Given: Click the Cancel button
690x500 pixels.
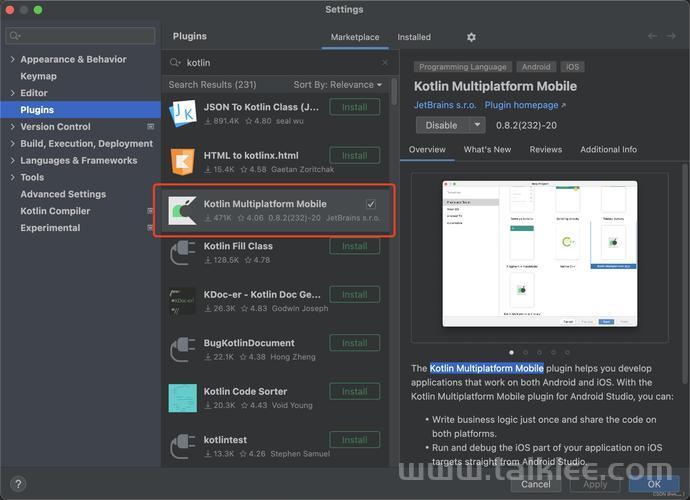Looking at the screenshot, I should [x=536, y=484].
